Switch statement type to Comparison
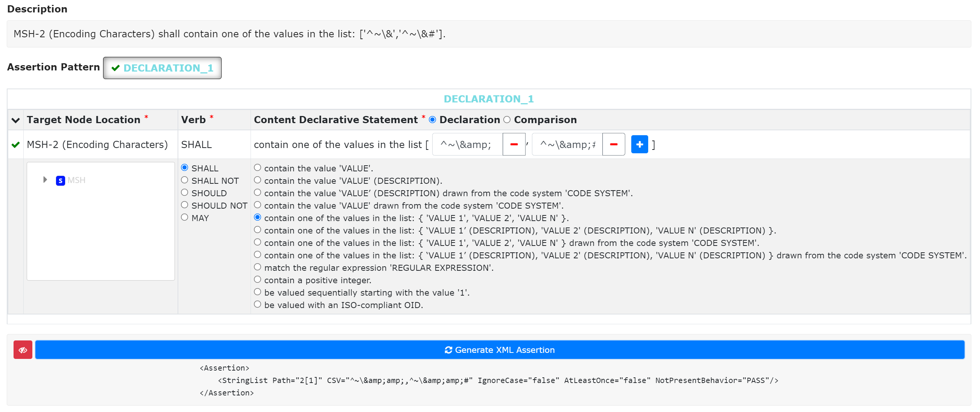The height and width of the screenshot is (412, 980). [507, 119]
